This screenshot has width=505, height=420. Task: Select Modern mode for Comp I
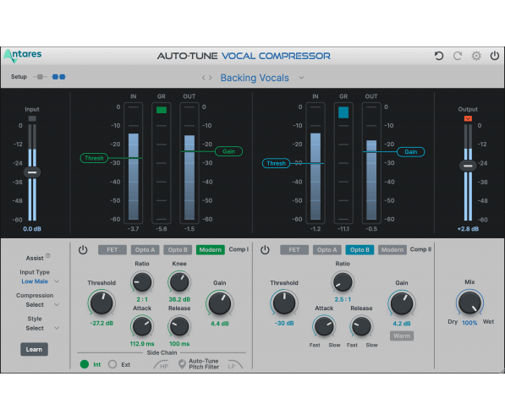211,250
